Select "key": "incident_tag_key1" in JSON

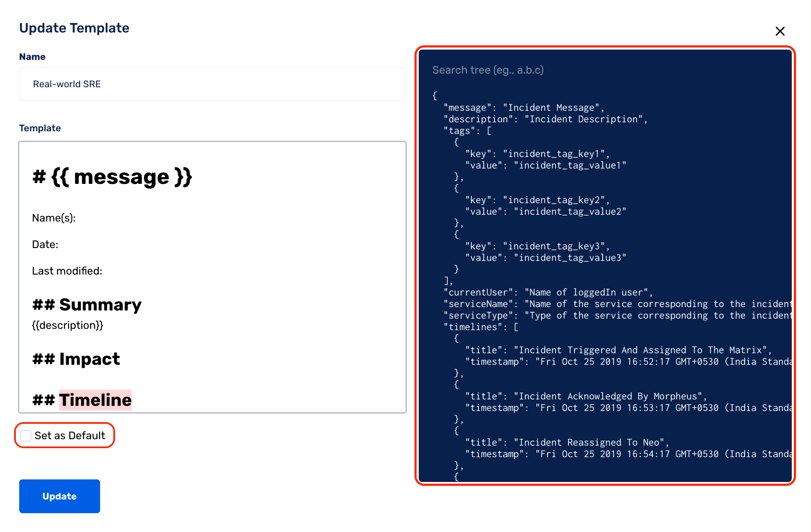[537, 154]
